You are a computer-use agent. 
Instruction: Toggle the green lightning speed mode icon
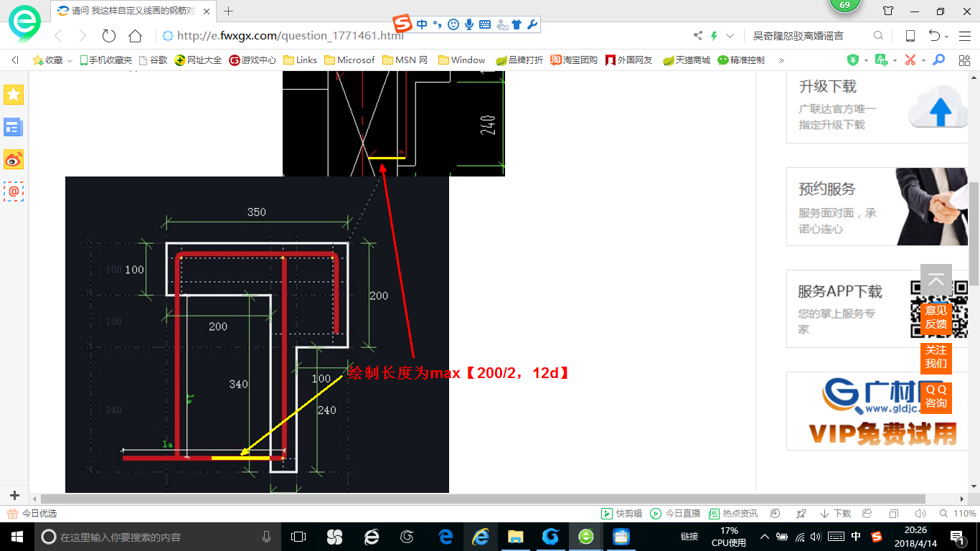714,36
